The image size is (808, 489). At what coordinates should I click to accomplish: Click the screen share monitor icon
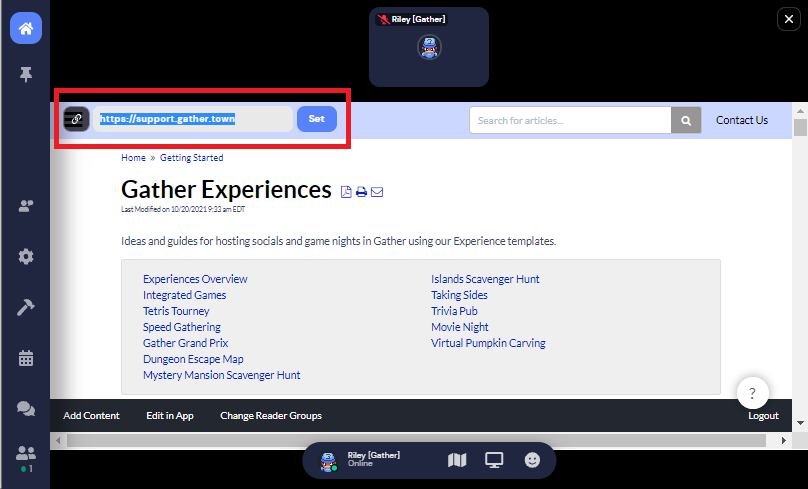click(x=494, y=460)
